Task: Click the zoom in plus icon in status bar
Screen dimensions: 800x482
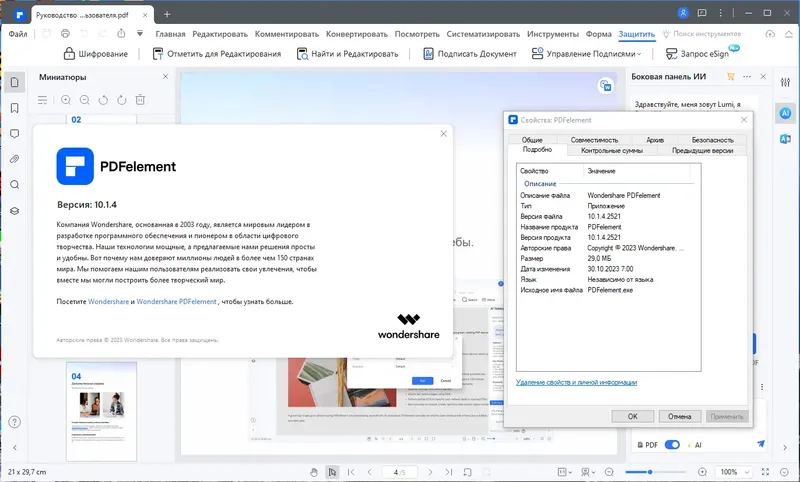Action: [703, 472]
